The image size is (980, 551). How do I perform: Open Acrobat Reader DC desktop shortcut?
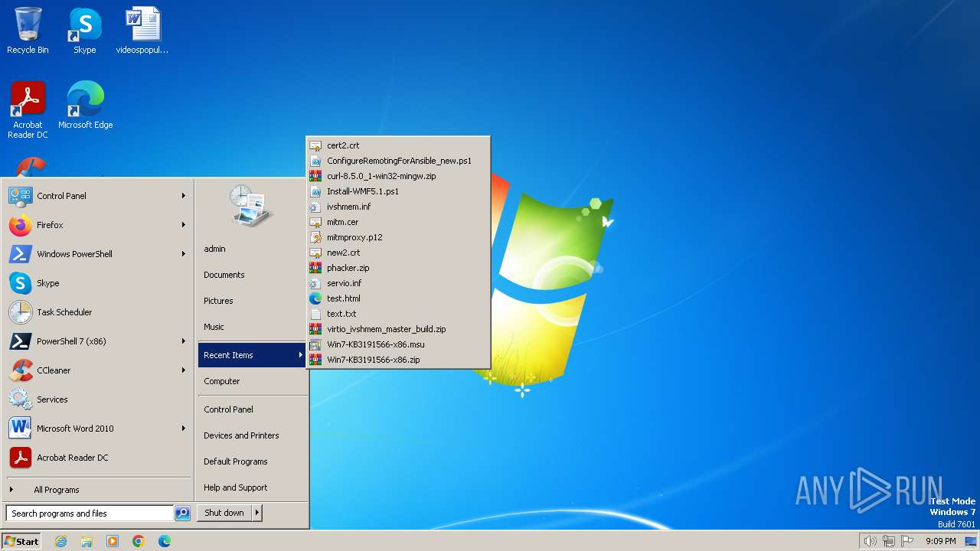click(x=28, y=110)
